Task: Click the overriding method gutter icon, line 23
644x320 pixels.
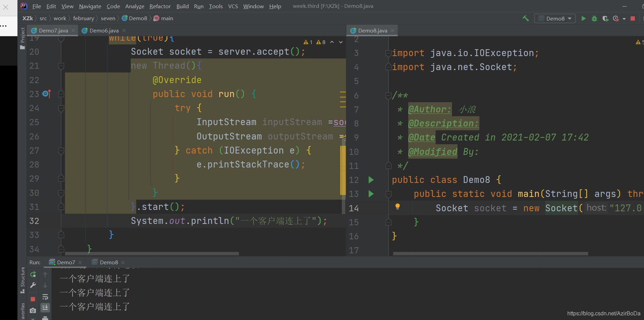Action: [47, 94]
